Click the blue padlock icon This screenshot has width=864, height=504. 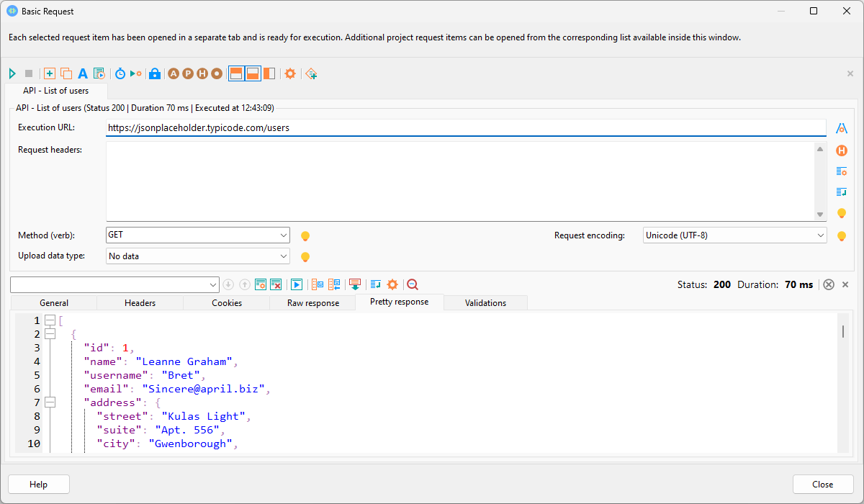point(154,73)
